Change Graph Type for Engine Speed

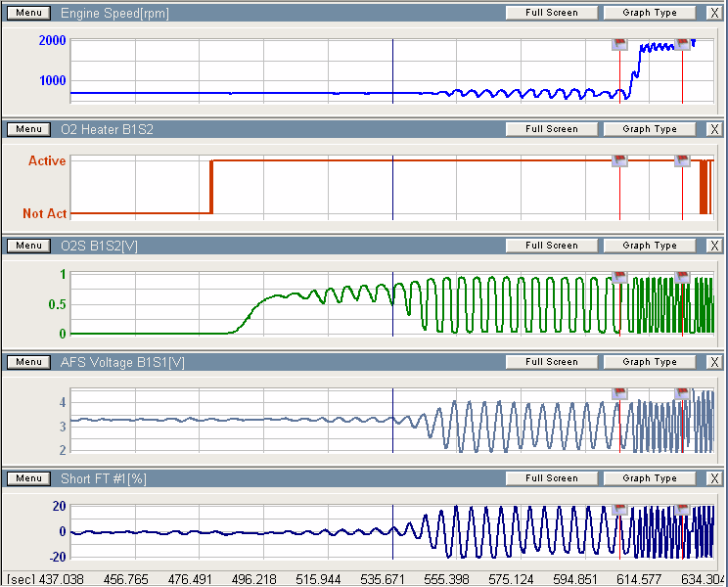click(x=649, y=13)
